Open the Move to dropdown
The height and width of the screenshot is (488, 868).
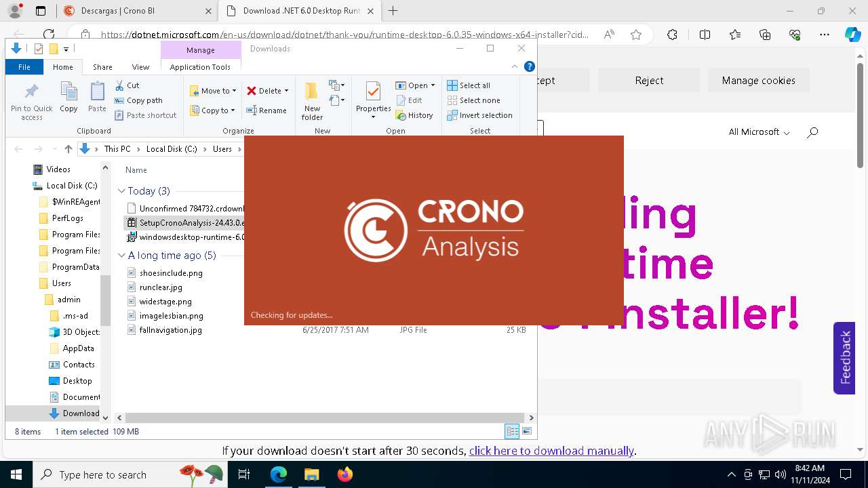click(x=213, y=91)
